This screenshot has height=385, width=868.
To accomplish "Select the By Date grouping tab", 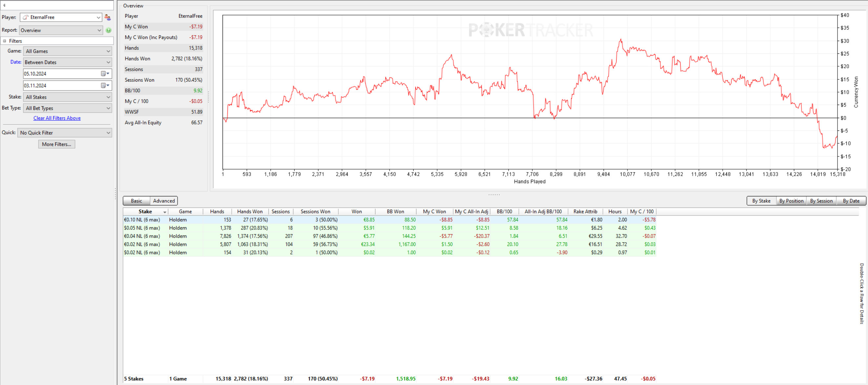I will click(x=851, y=201).
